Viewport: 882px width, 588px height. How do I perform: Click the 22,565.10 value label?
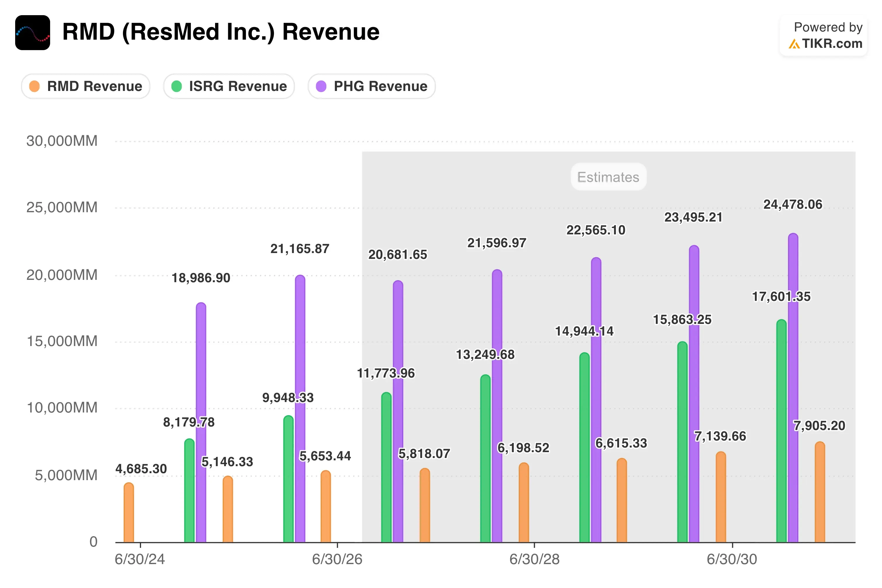tap(595, 230)
